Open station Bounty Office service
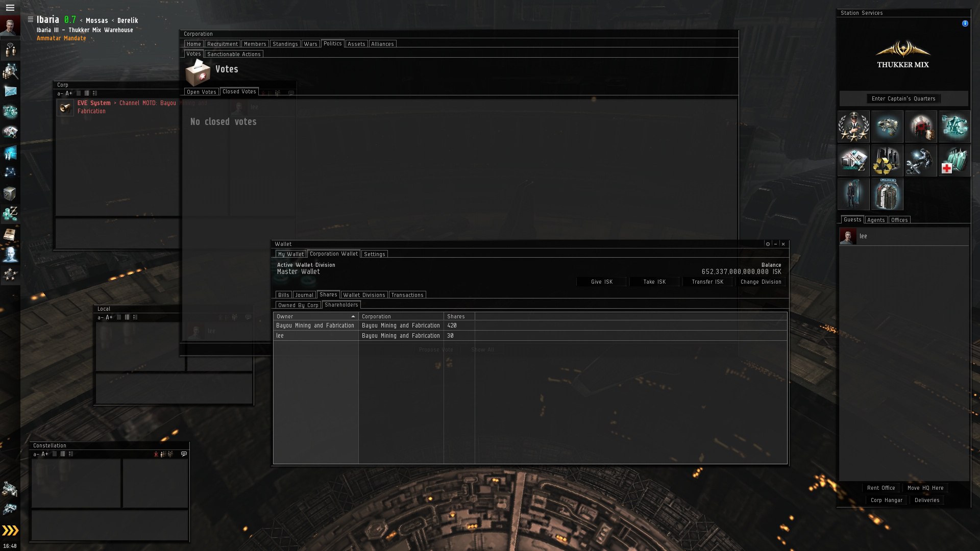980x551 pixels. click(x=921, y=127)
